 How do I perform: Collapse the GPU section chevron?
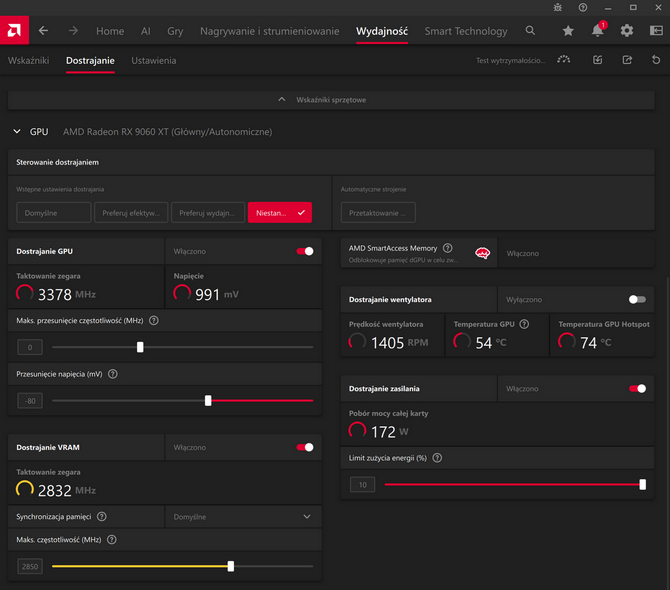click(x=17, y=132)
